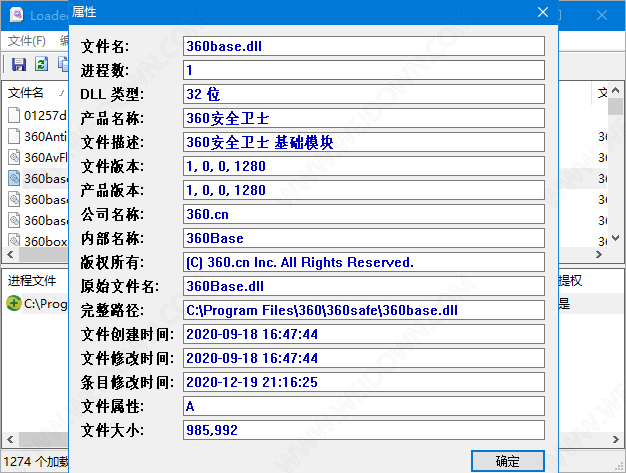Click the 进程文件 column header
Viewport: 626px width, 473px height.
(32, 281)
